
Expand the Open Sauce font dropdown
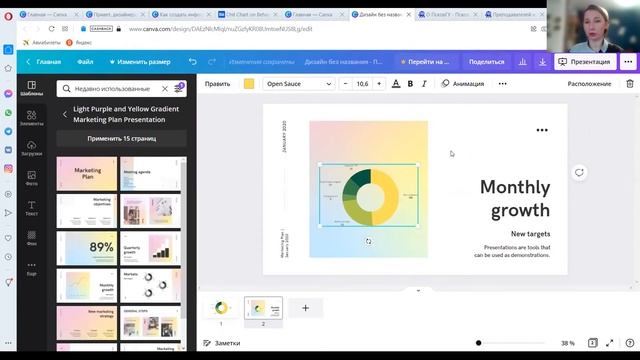click(299, 84)
